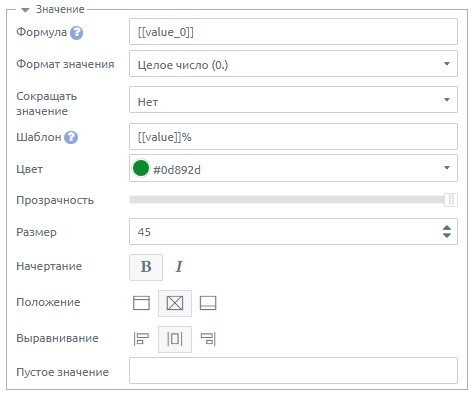Align value to the left
Viewport: 473px width, 395px height.
pos(141,339)
